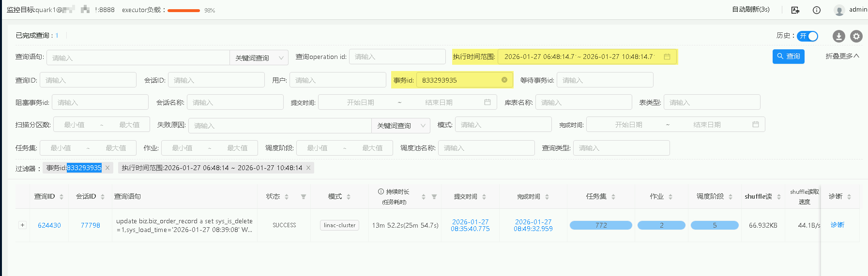The image size is (868, 276).
Task: Click the executor负载 98% bar
Action: pyautogui.click(x=184, y=10)
